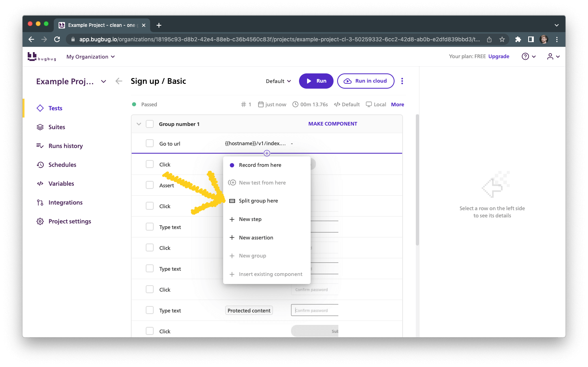Open a new browser tab
The image size is (588, 367).
(159, 25)
